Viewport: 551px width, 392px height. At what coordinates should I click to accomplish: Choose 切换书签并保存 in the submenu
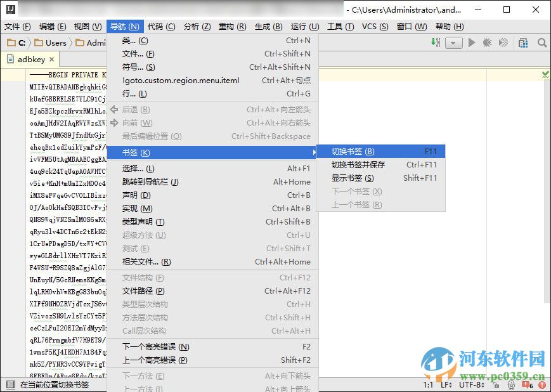360,166
